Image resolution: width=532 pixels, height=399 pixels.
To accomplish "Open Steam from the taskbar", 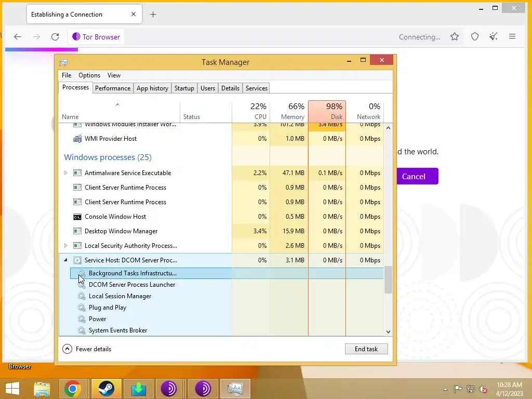I will coord(106,389).
